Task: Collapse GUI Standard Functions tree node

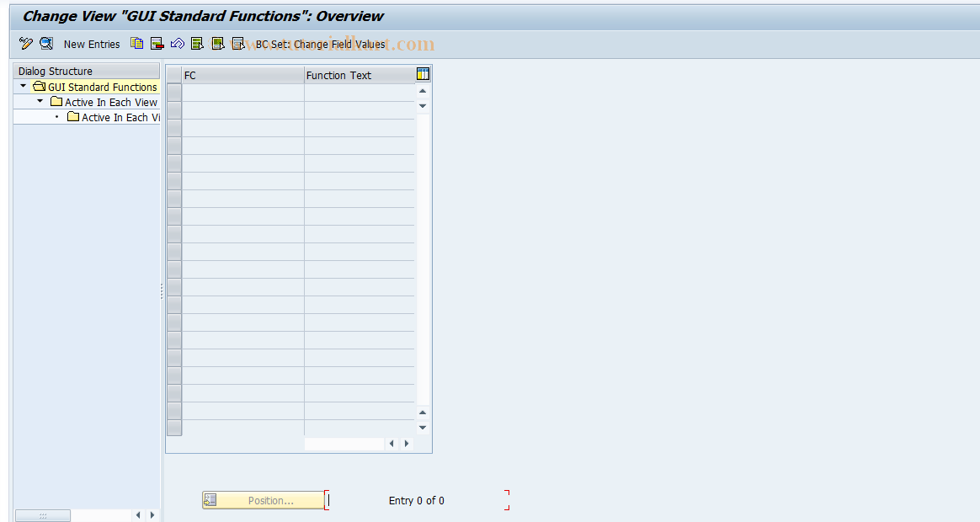Action: [23, 86]
